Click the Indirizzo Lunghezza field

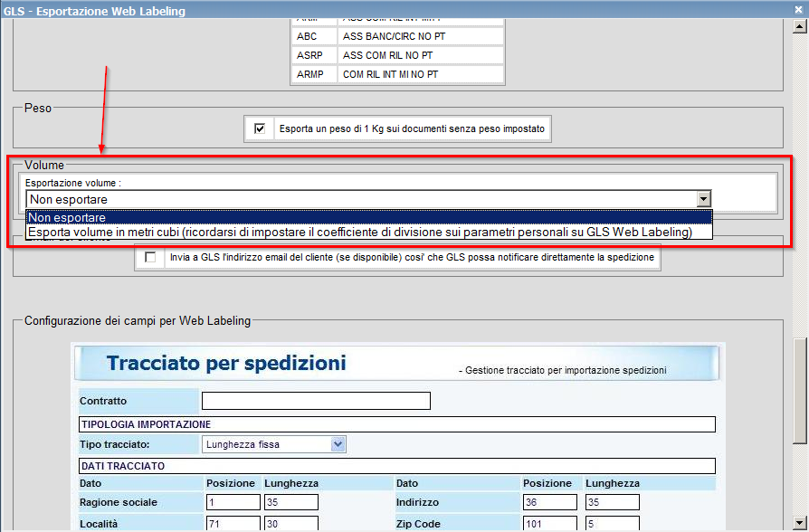tap(612, 502)
